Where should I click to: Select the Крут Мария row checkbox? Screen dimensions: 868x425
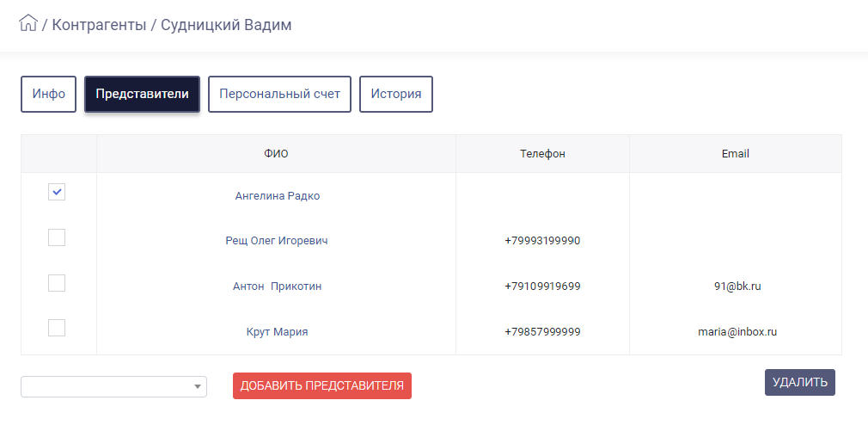(x=57, y=328)
